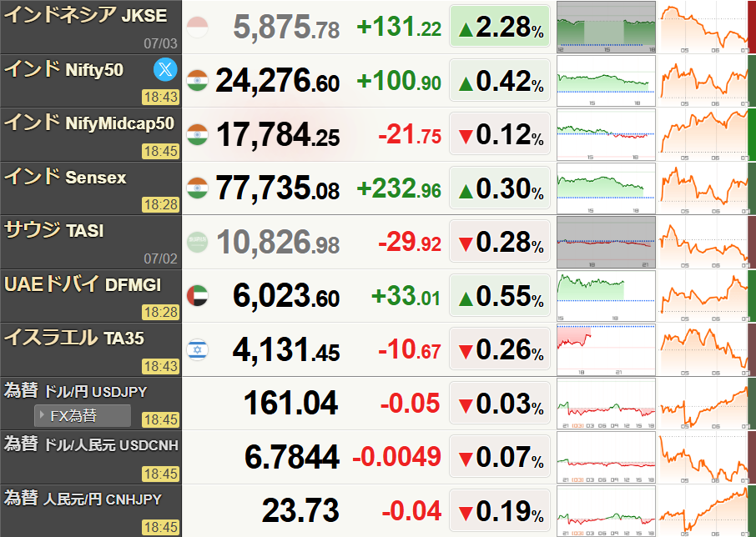Click the Nifty50 price 24,276.60
The height and width of the screenshot is (537, 756).
278,80
